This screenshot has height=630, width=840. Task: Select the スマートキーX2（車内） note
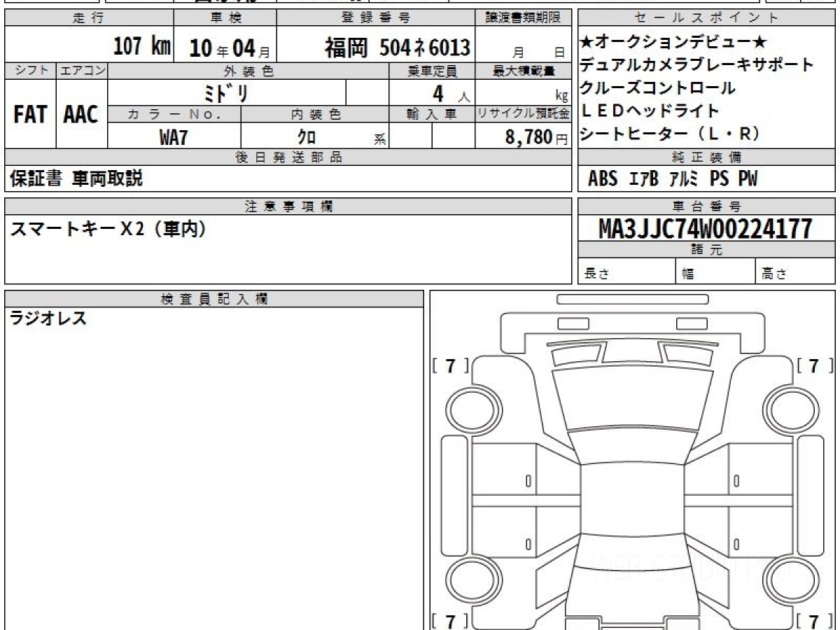[x=108, y=229]
